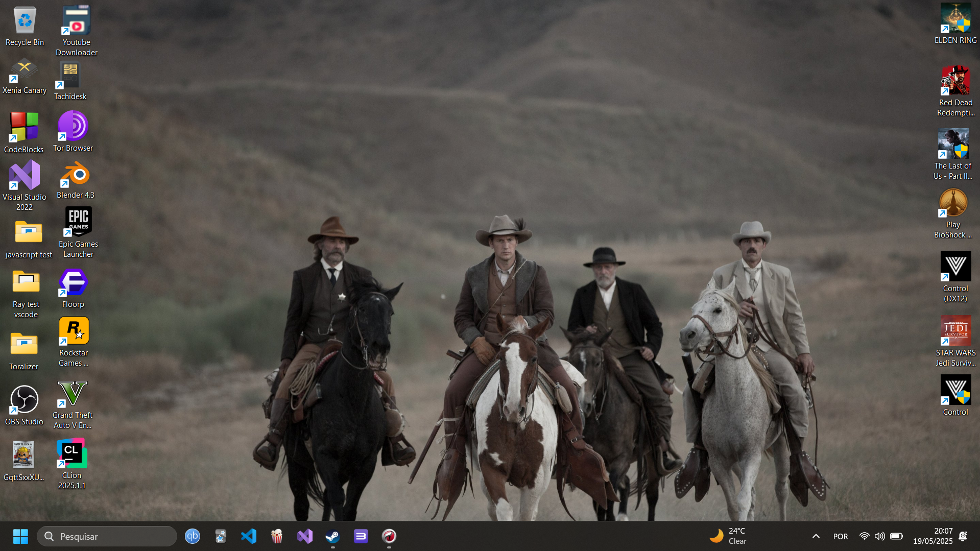Viewport: 980px width, 551px height.
Task: Open the popcorn app on the taskbar
Action: pyautogui.click(x=277, y=536)
